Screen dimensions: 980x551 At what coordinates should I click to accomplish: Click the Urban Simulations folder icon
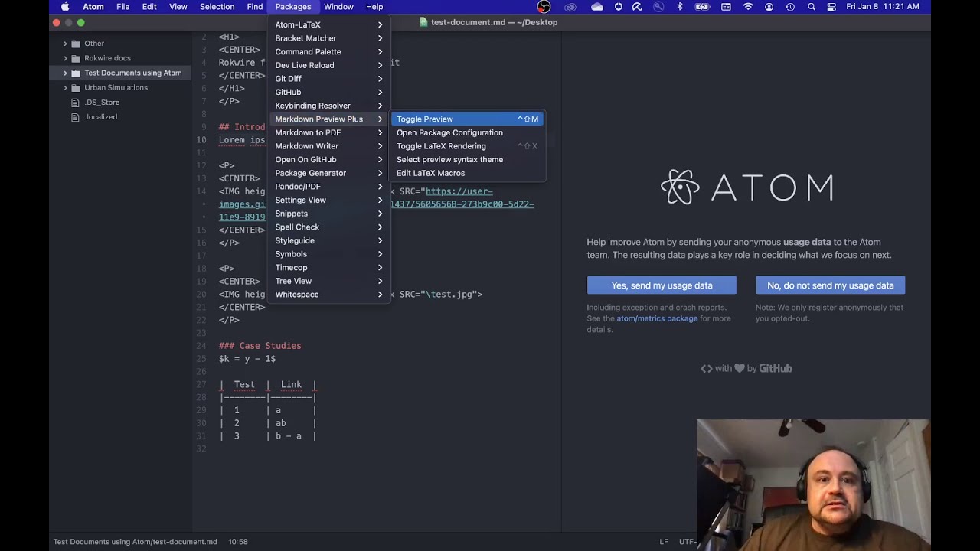click(x=76, y=87)
